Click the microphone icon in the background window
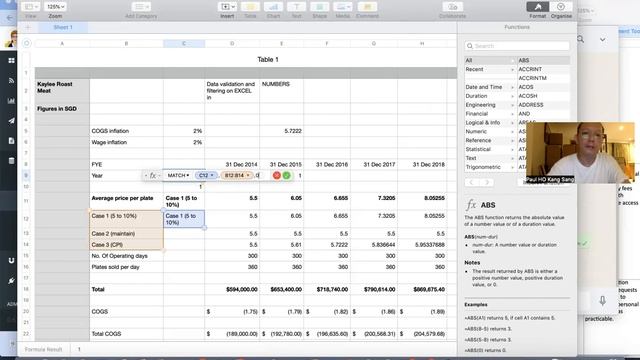This screenshot has height=360, width=640. pos(602,301)
